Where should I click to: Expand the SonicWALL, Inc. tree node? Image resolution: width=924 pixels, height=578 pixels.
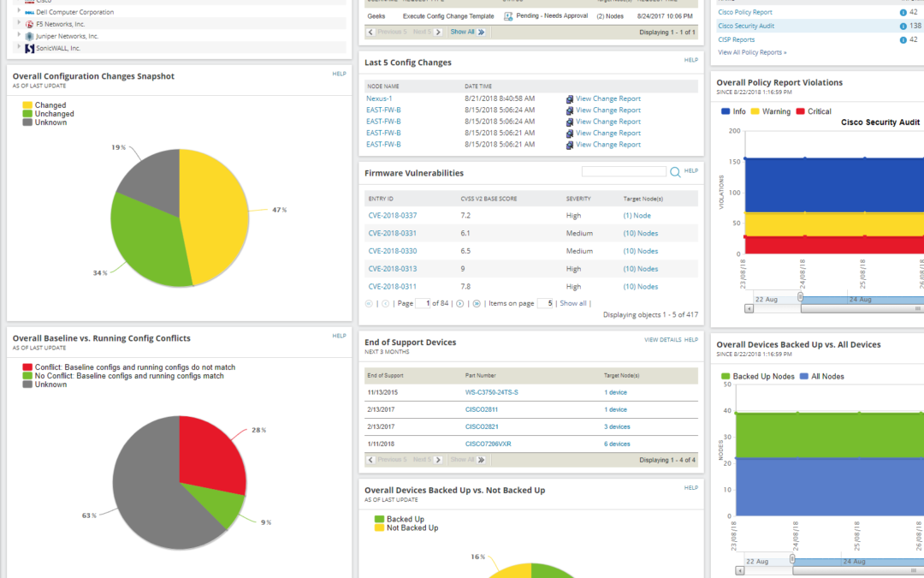pos(19,46)
